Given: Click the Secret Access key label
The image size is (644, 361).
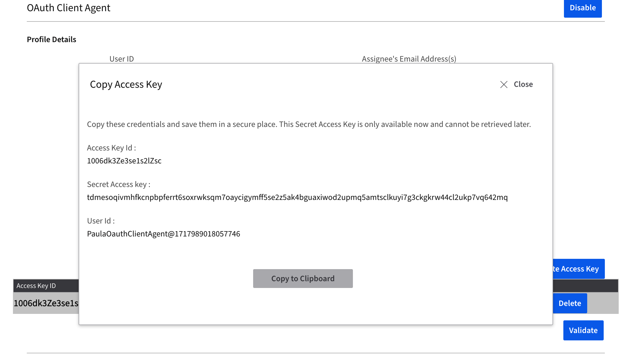Looking at the screenshot, I should click(118, 184).
